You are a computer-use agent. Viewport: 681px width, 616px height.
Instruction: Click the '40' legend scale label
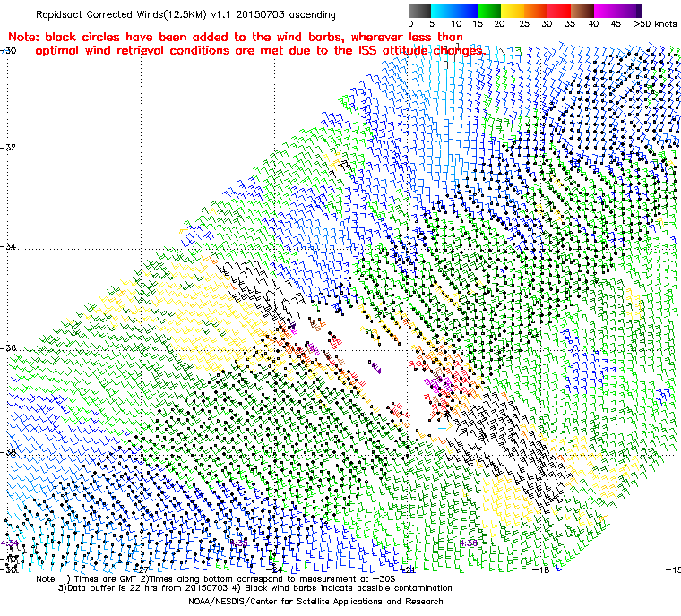pyautogui.click(x=593, y=24)
